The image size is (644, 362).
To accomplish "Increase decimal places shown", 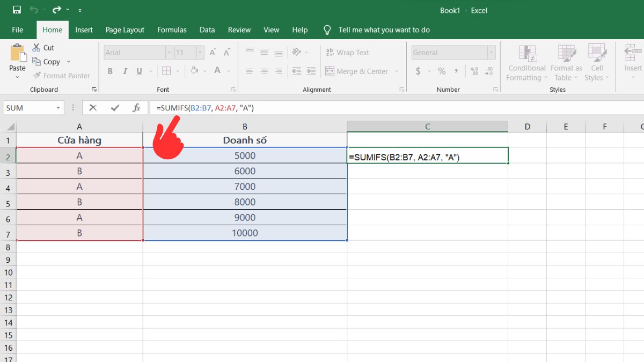I will coord(474,70).
